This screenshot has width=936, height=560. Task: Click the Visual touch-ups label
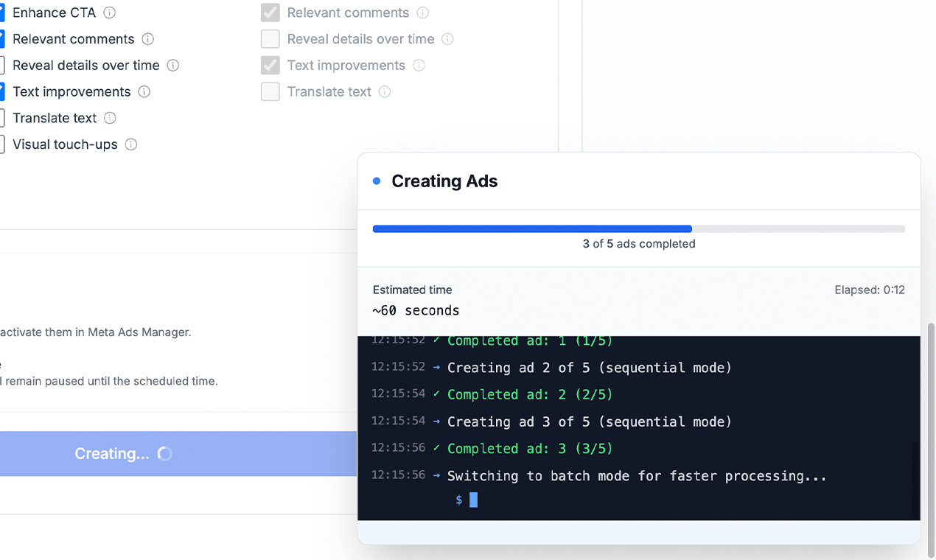[x=65, y=144]
